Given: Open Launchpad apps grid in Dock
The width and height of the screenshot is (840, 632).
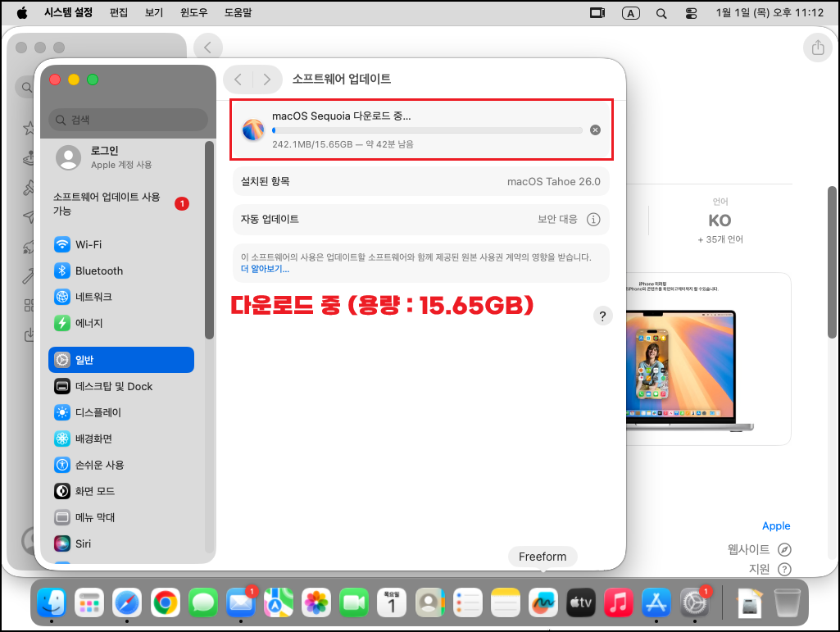Looking at the screenshot, I should click(89, 602).
